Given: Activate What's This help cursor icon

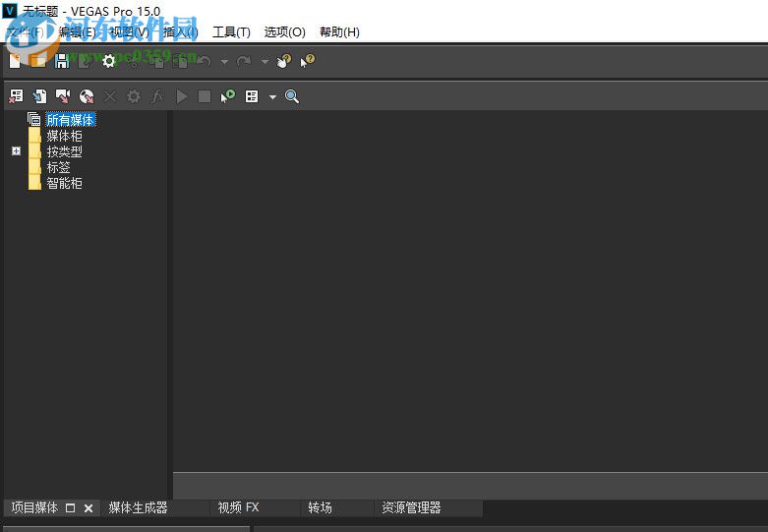Looking at the screenshot, I should click(x=308, y=61).
